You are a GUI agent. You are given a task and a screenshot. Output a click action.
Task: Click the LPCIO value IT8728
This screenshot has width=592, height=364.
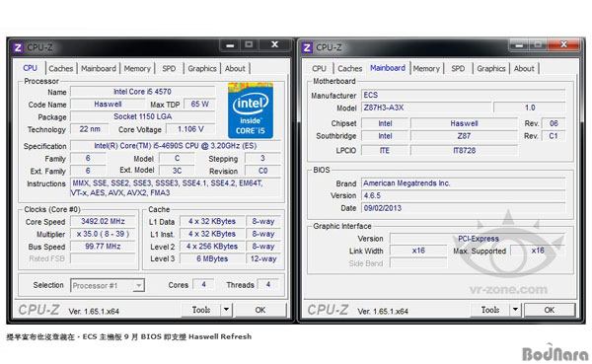[464, 150]
